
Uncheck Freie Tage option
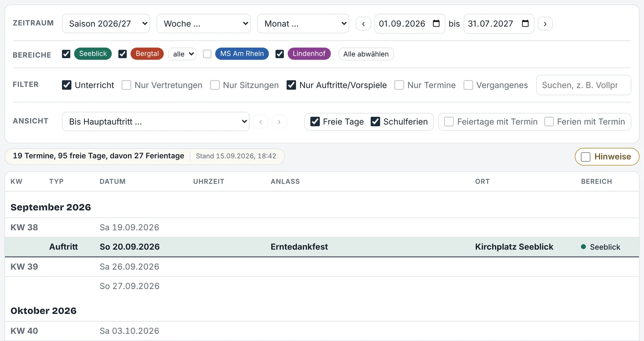[x=315, y=122]
